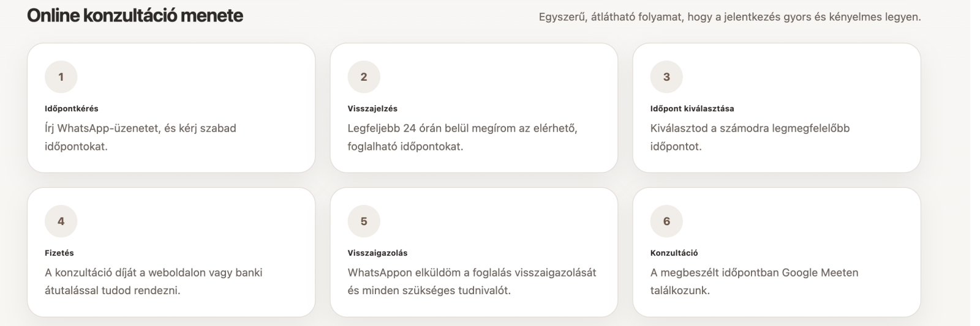
Task: Click the WhatsApp message request description
Action: pyautogui.click(x=140, y=138)
